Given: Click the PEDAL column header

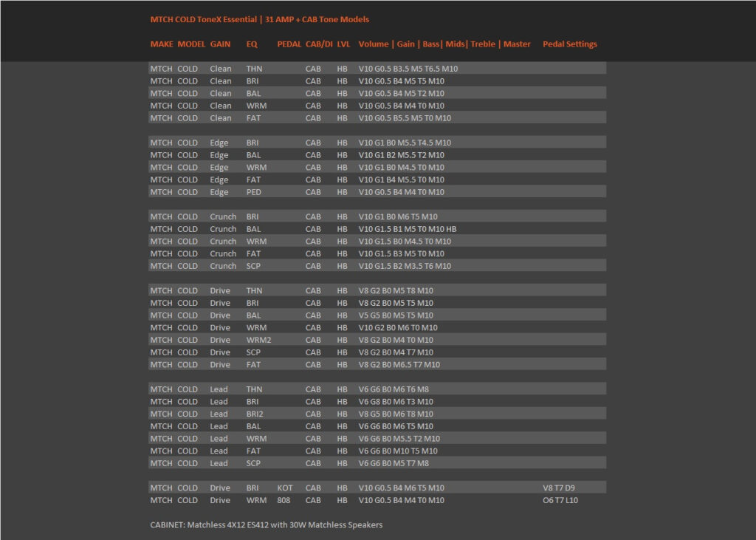Looking at the screenshot, I should [289, 44].
